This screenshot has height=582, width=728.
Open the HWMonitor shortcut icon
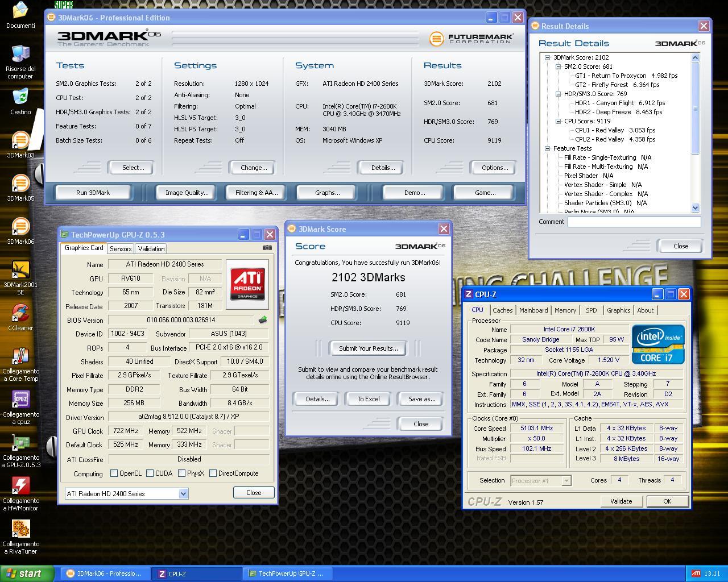click(20, 494)
